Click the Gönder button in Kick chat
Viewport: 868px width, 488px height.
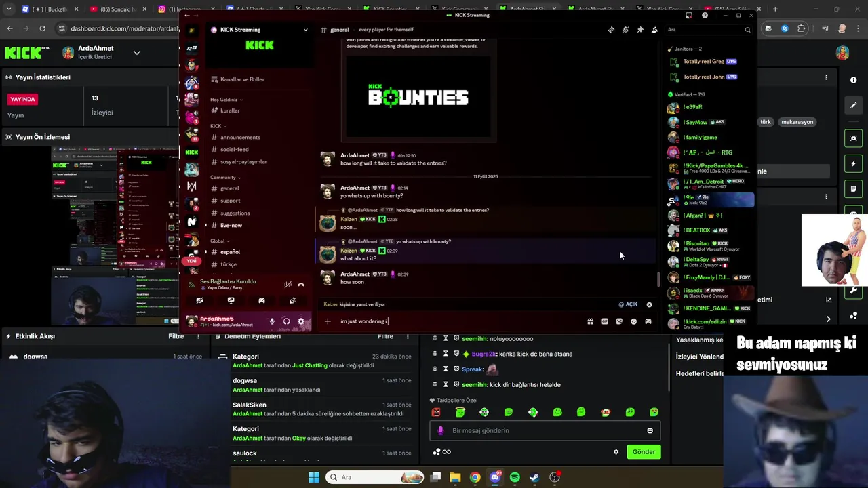click(x=644, y=451)
